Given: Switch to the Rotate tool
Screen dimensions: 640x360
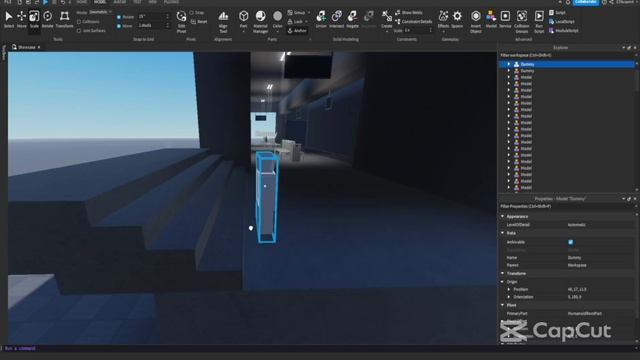Looking at the screenshot, I should [47, 19].
